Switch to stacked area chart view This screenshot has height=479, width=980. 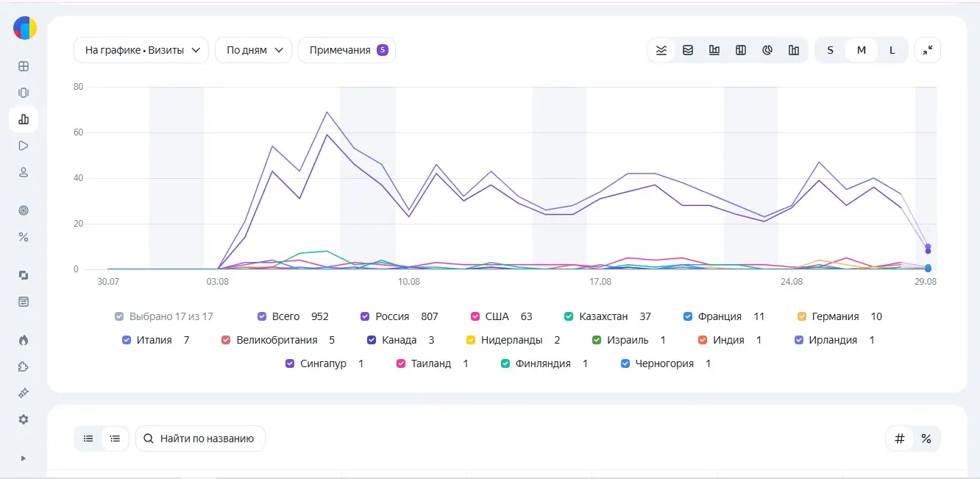(x=688, y=50)
